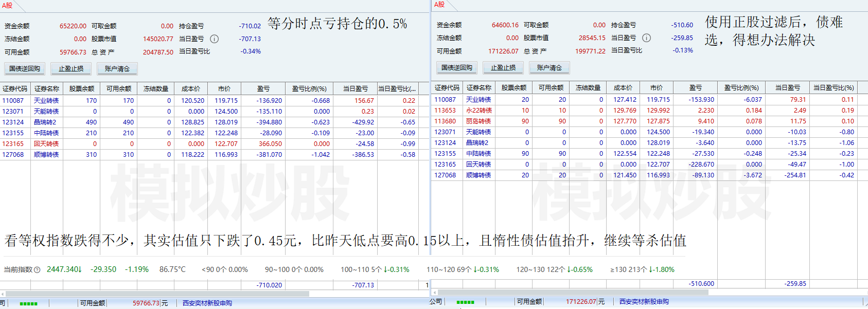Image resolution: width=868 pixels, height=309 pixels.
Task: Click the info icon beside 当日盈亏 in left account
Action: pyautogui.click(x=215, y=39)
